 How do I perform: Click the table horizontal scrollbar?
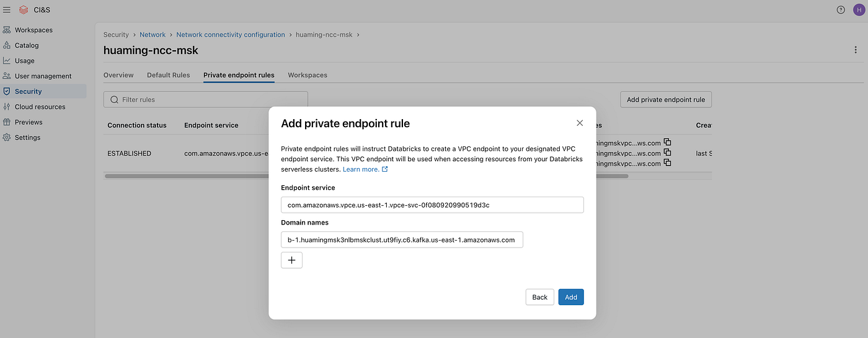[366, 176]
